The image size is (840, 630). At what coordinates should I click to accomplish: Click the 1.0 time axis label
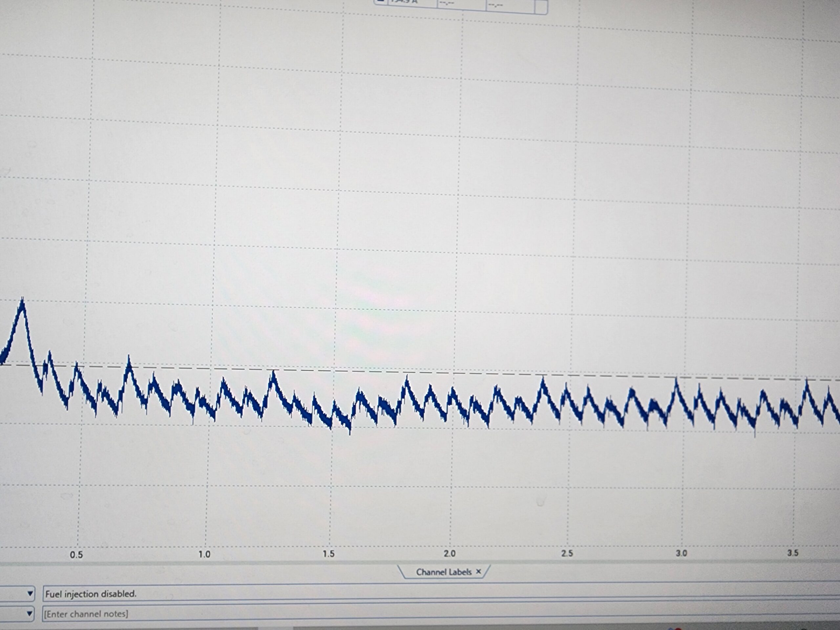[x=204, y=555]
